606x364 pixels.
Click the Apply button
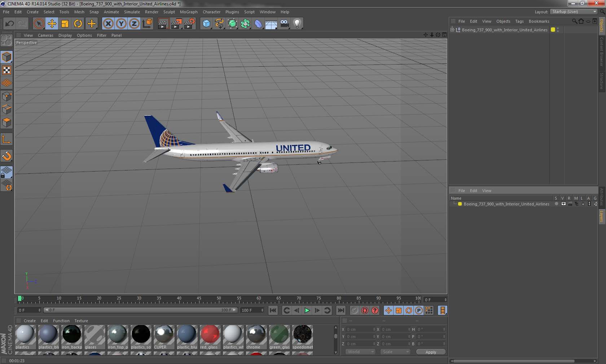click(431, 352)
